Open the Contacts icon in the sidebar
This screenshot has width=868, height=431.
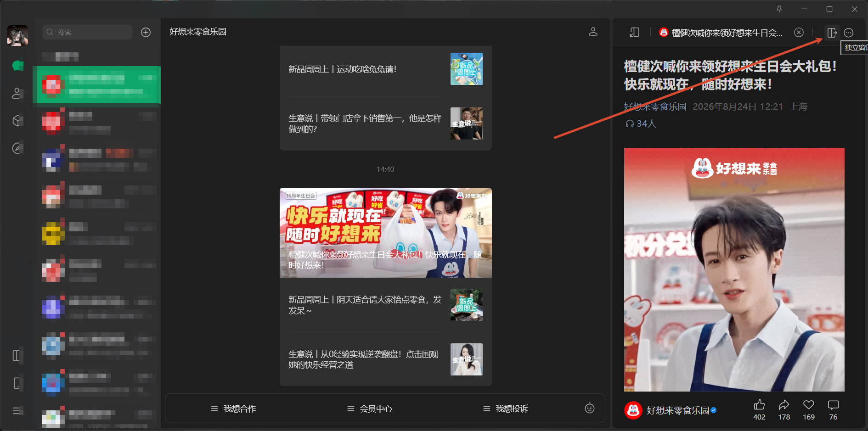(17, 93)
